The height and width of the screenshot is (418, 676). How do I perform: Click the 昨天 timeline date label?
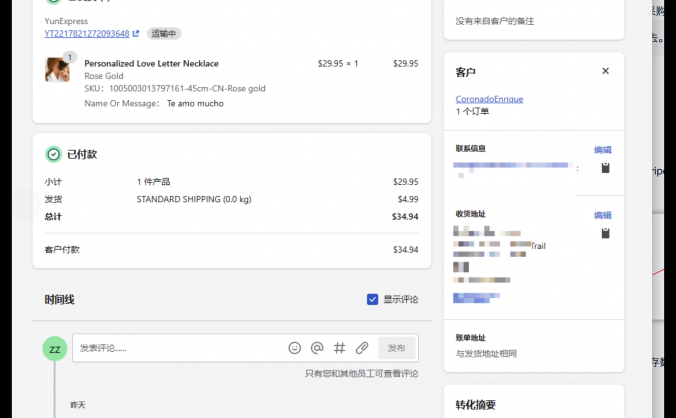point(78,405)
